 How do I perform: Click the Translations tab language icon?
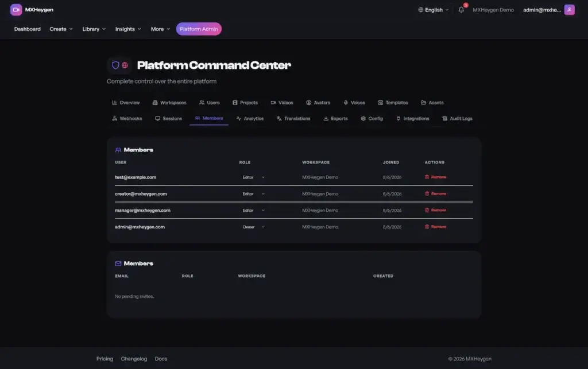279,118
